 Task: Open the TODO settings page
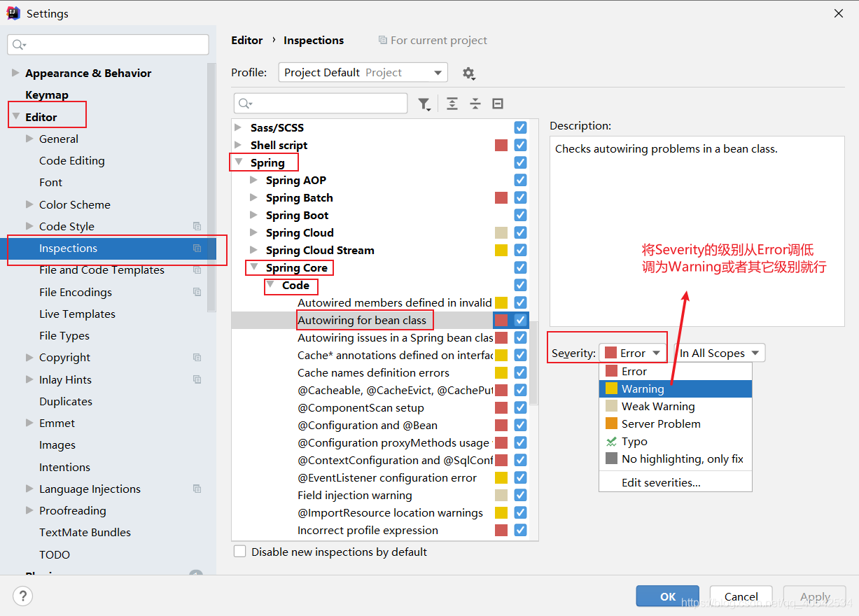click(55, 554)
